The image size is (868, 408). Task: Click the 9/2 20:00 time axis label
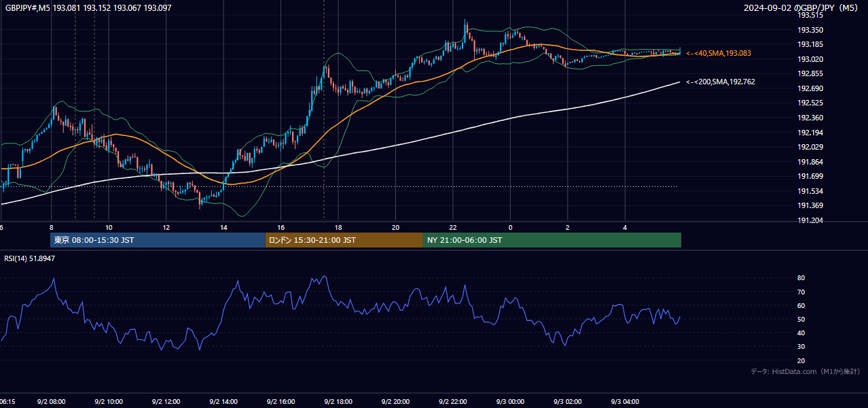(x=395, y=402)
